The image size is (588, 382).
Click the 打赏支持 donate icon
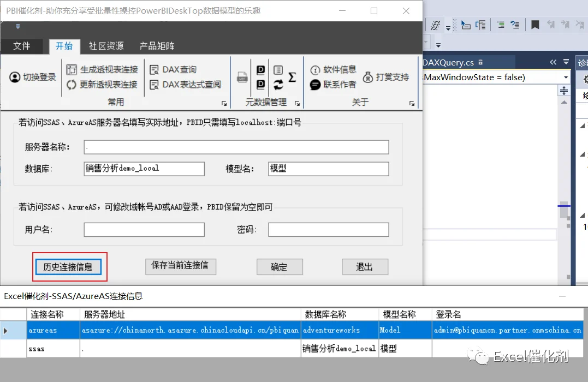[368, 77]
